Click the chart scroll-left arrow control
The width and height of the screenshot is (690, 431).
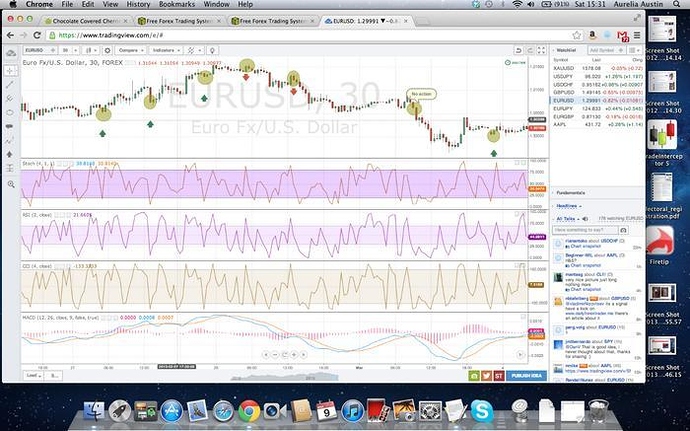point(266,354)
